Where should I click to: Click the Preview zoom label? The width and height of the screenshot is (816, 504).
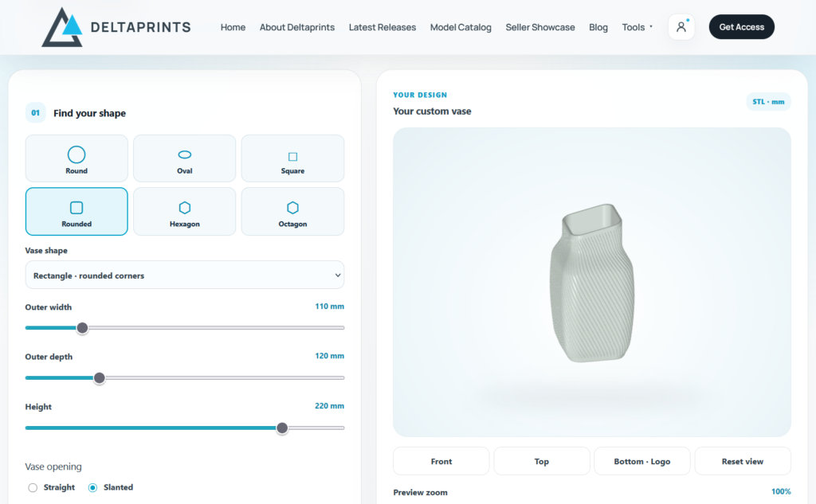click(420, 492)
